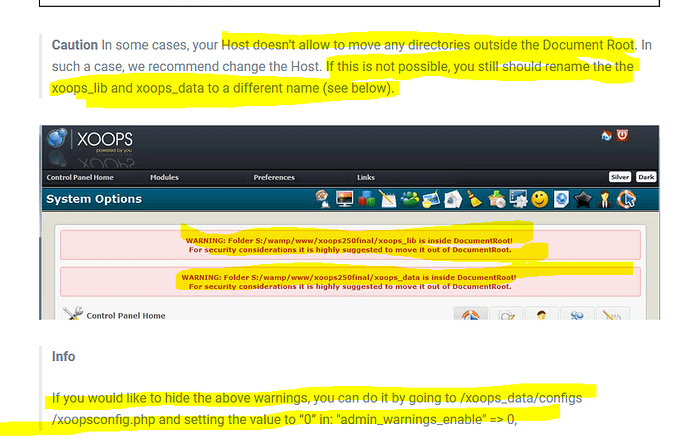The height and width of the screenshot is (439, 690).
Task: Open the Preferences screen-and-gear icon
Action: [x=518, y=199]
